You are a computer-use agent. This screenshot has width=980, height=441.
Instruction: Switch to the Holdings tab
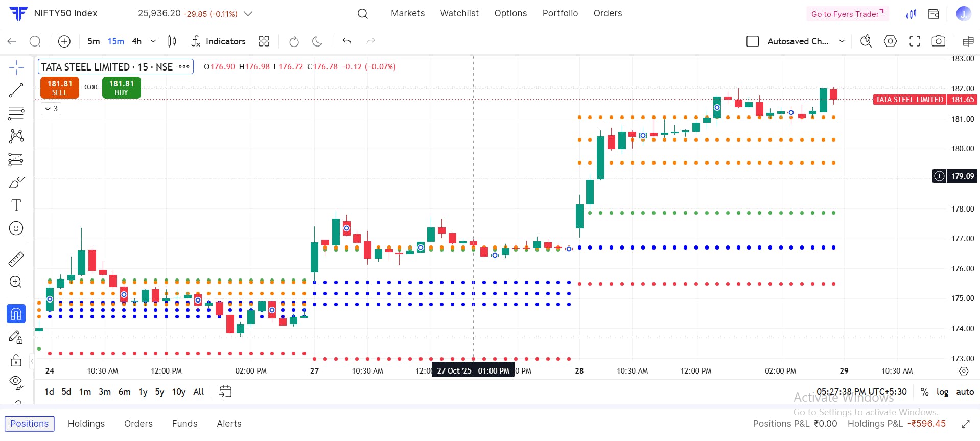(x=86, y=424)
